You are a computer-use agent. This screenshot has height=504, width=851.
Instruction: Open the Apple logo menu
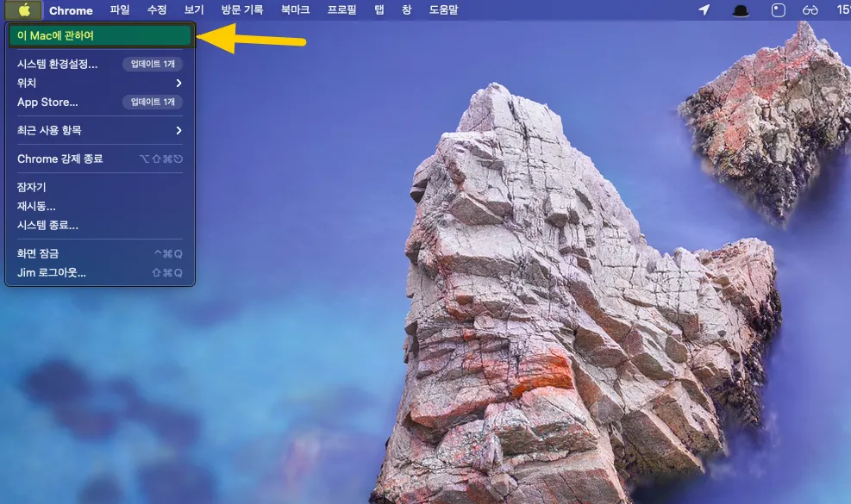click(24, 9)
